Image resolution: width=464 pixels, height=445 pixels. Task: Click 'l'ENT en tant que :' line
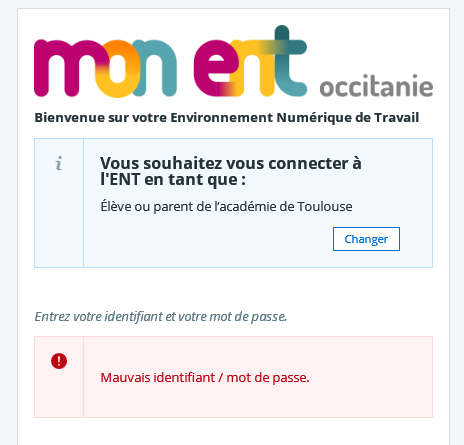coord(173,180)
